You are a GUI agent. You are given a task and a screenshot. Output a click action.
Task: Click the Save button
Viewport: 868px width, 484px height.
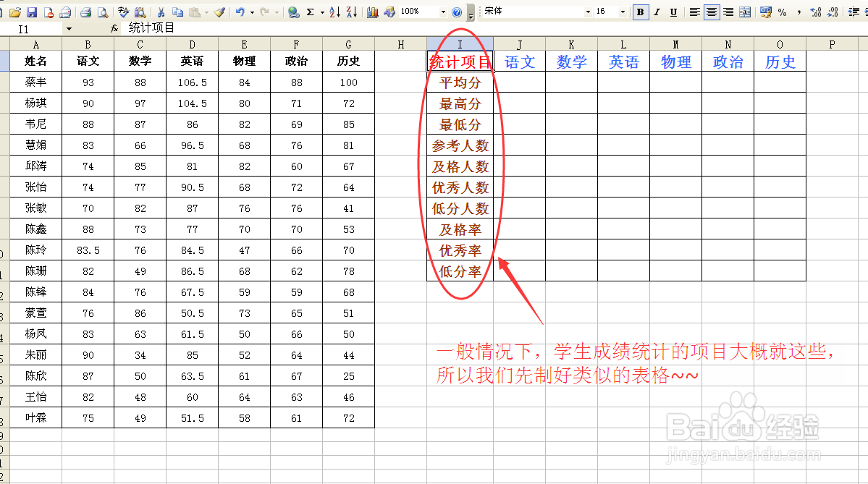coord(31,12)
